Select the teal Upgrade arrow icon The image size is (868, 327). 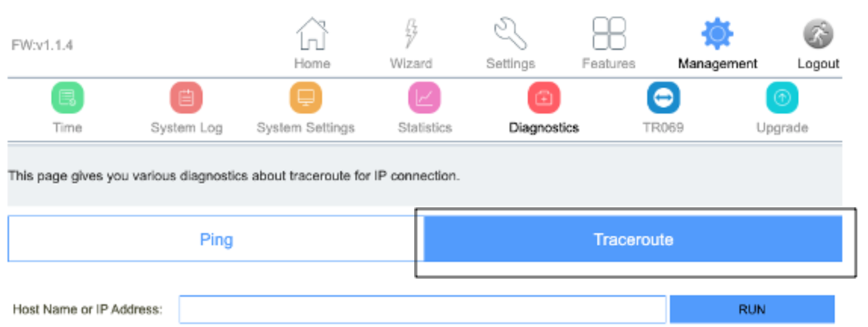tap(783, 98)
